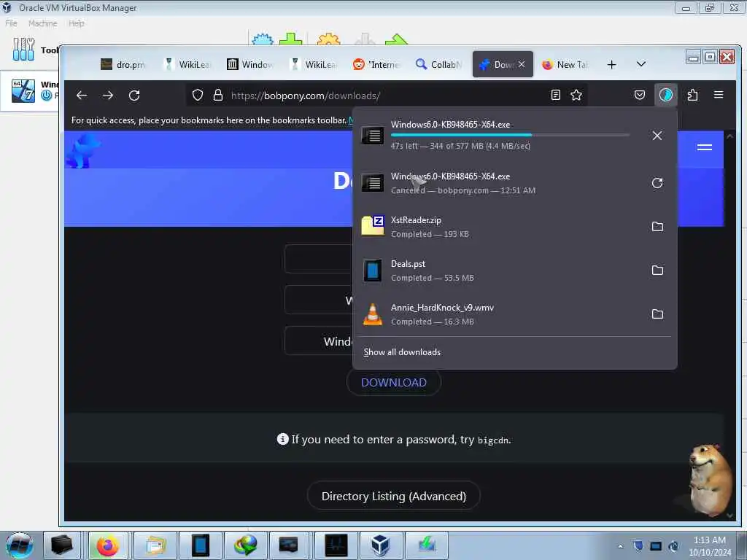Open the VirtualBox Help menu
This screenshot has width=747, height=560.
pos(76,23)
